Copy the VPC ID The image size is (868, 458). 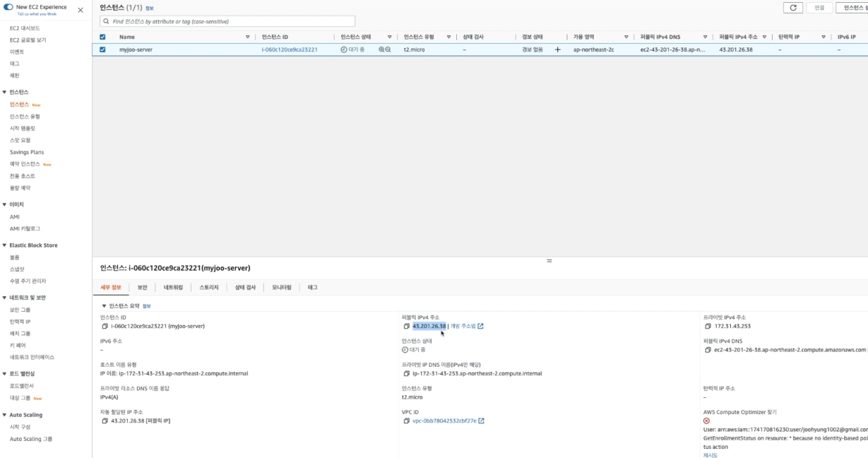point(406,421)
